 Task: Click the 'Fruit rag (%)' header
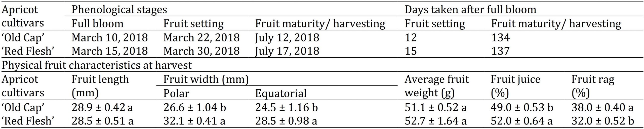pos(593,86)
